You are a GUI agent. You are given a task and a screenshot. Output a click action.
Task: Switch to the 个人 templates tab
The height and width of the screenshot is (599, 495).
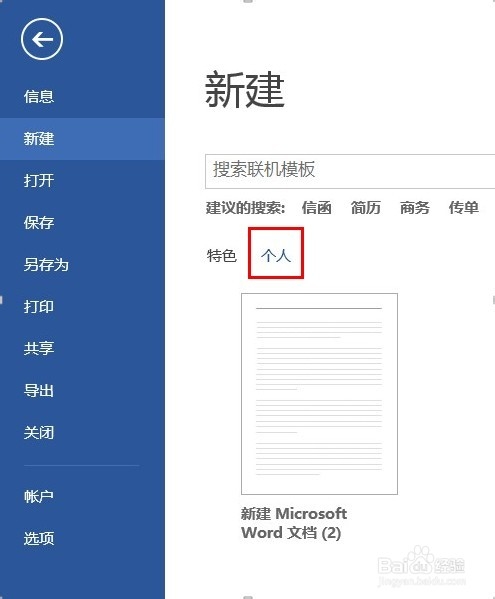coord(276,255)
